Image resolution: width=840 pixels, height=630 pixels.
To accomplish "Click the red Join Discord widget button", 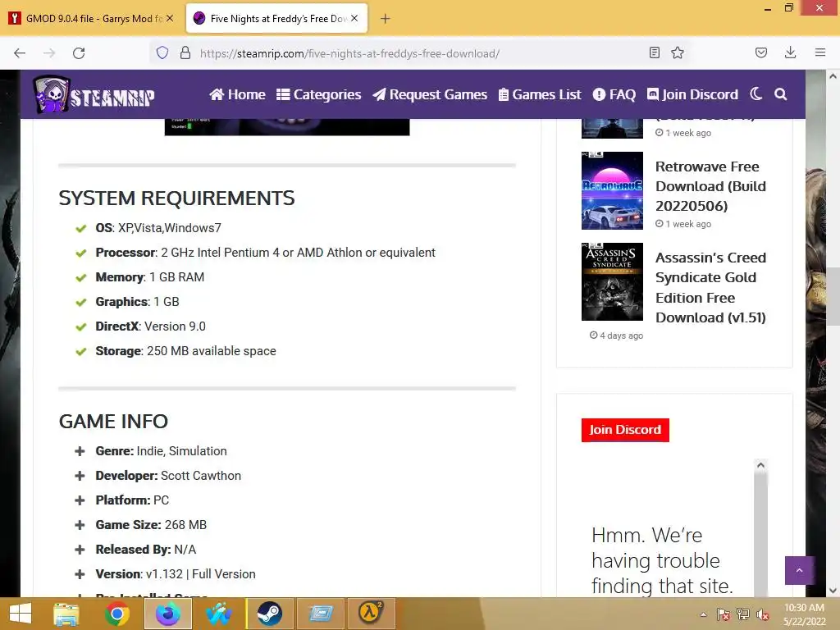I will click(625, 430).
